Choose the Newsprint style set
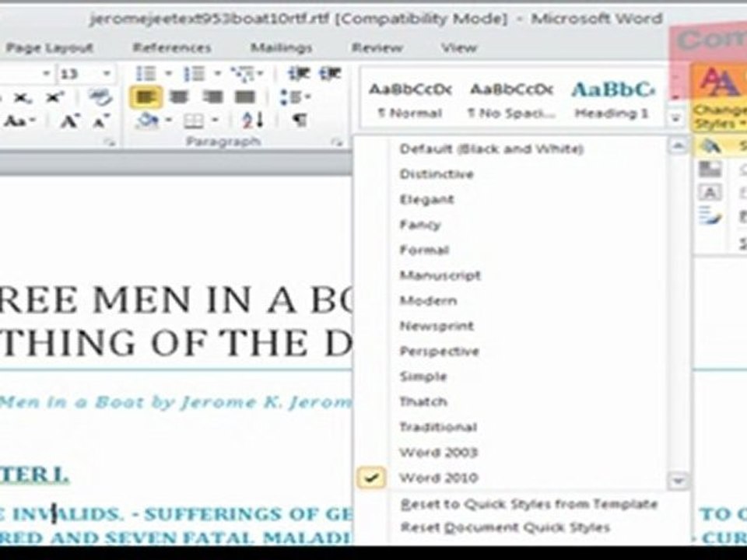The width and height of the screenshot is (747, 560). 437,326
